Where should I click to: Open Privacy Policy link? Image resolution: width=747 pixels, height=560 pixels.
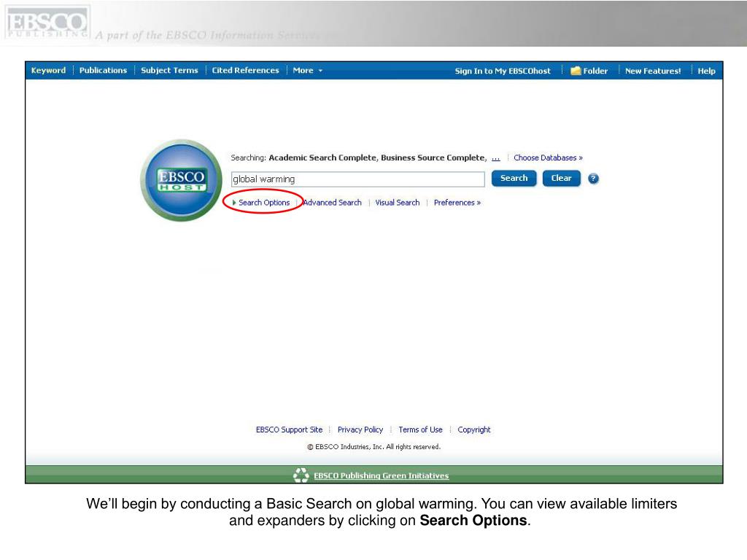click(360, 429)
